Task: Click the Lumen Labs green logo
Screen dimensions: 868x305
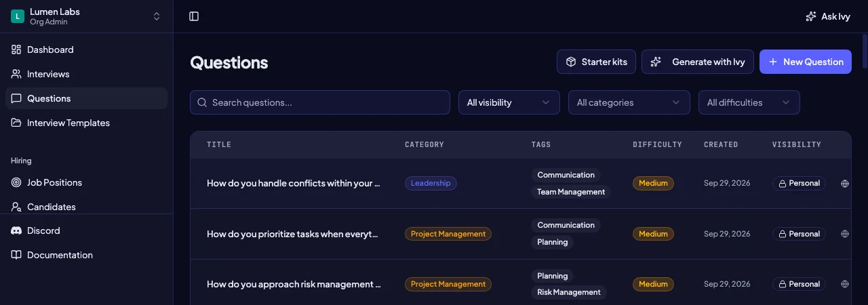Action: pos(18,16)
